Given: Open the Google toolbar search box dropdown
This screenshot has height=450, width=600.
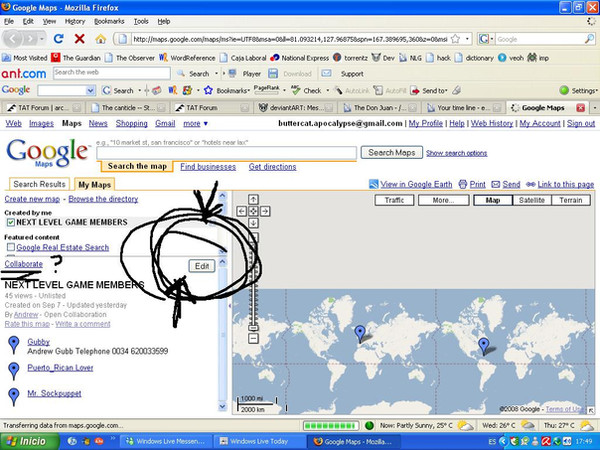Looking at the screenshot, I should click(90, 91).
